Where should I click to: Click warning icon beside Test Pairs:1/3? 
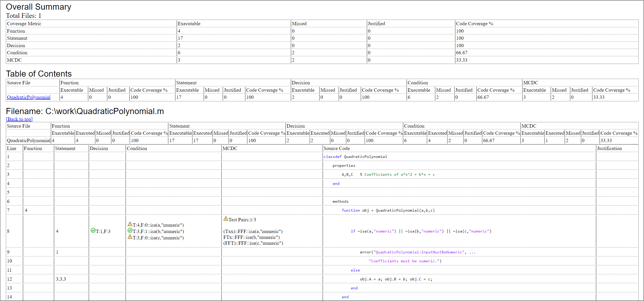pyautogui.click(x=226, y=219)
